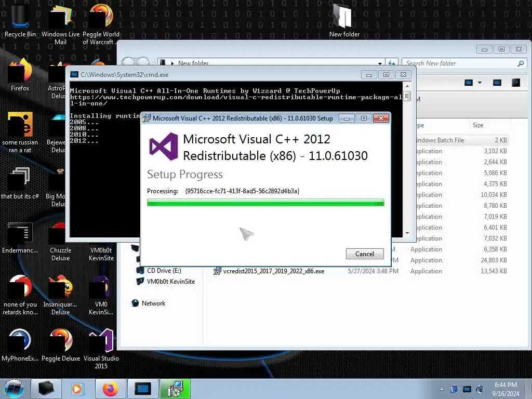Select the Endermanc... desktop icon
Image resolution: width=532 pixels, height=399 pixels.
pos(20,237)
